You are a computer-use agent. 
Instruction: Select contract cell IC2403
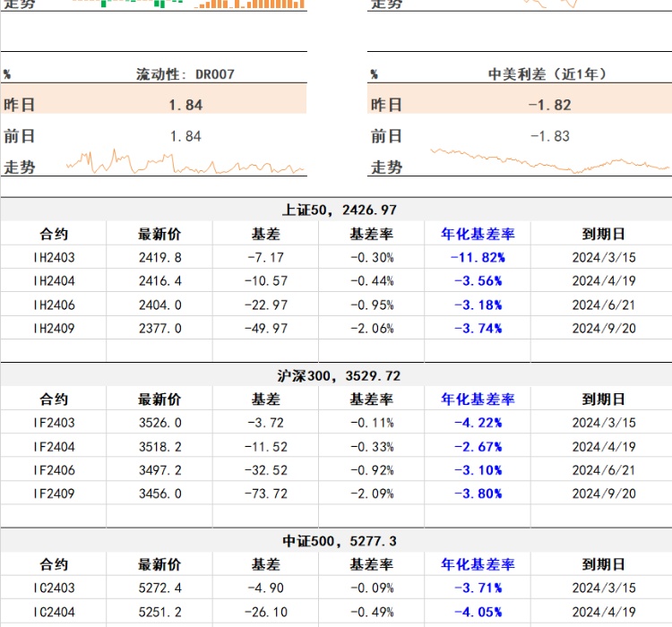coord(54,588)
